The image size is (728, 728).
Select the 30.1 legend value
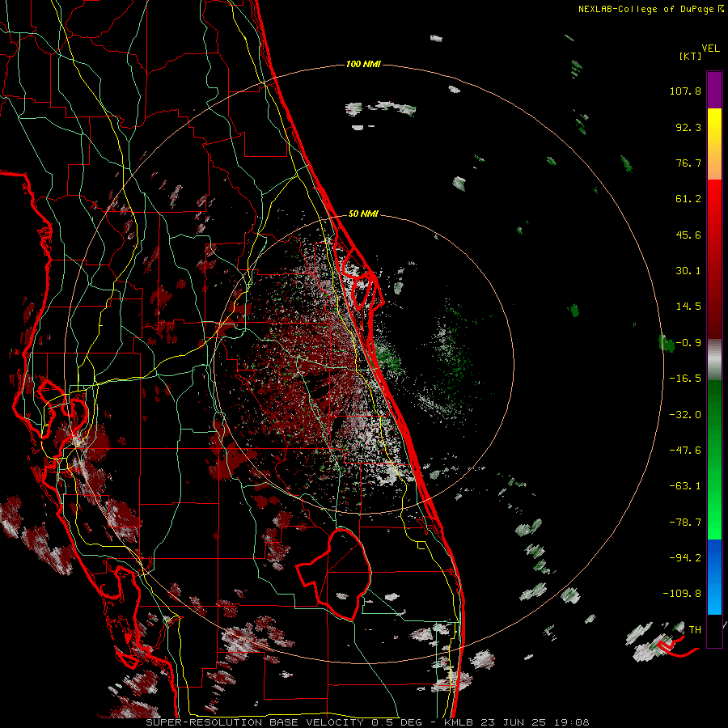click(688, 271)
